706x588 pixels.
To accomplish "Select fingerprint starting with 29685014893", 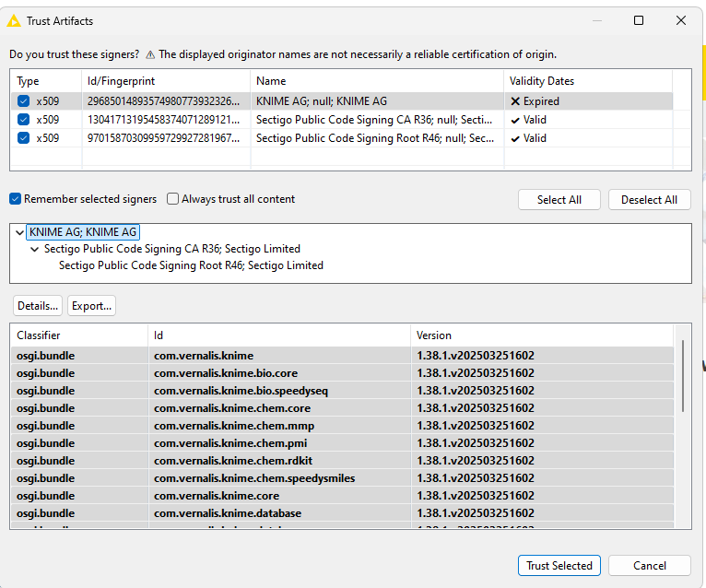I will pos(166,101).
